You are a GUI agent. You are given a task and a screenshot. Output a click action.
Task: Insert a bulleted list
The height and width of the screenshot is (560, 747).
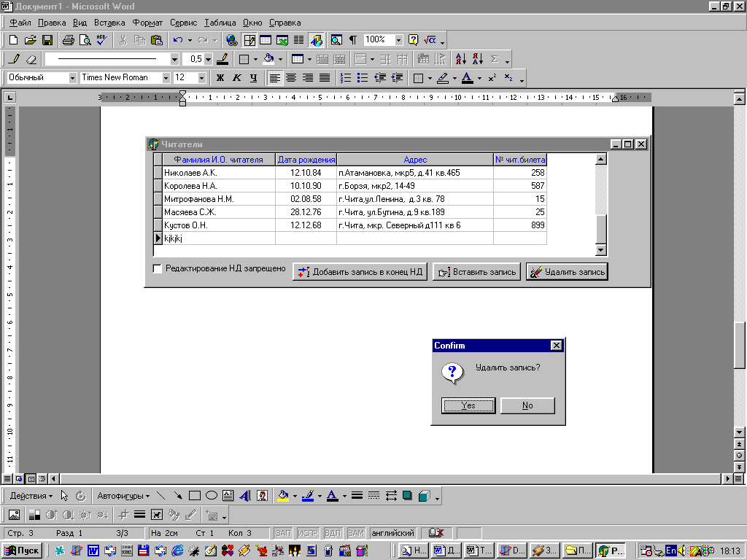(x=363, y=77)
